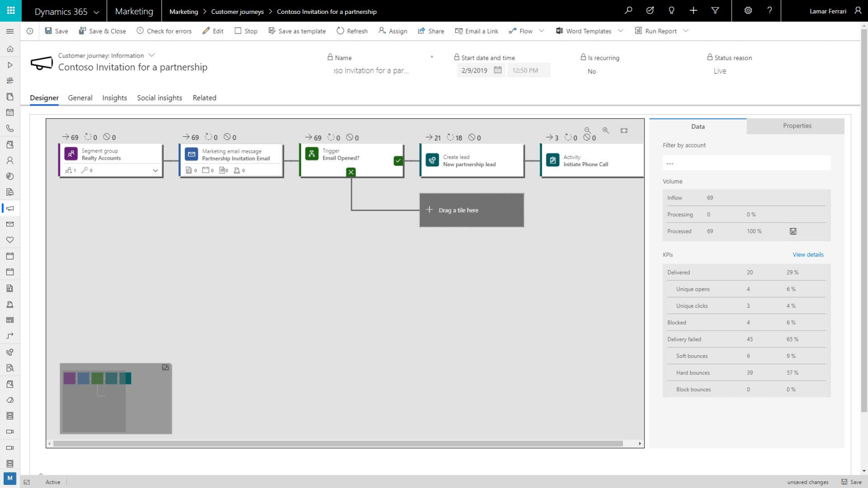This screenshot has height=488, width=868.
Task: Zoom in on the journey canvas
Action: (x=606, y=130)
